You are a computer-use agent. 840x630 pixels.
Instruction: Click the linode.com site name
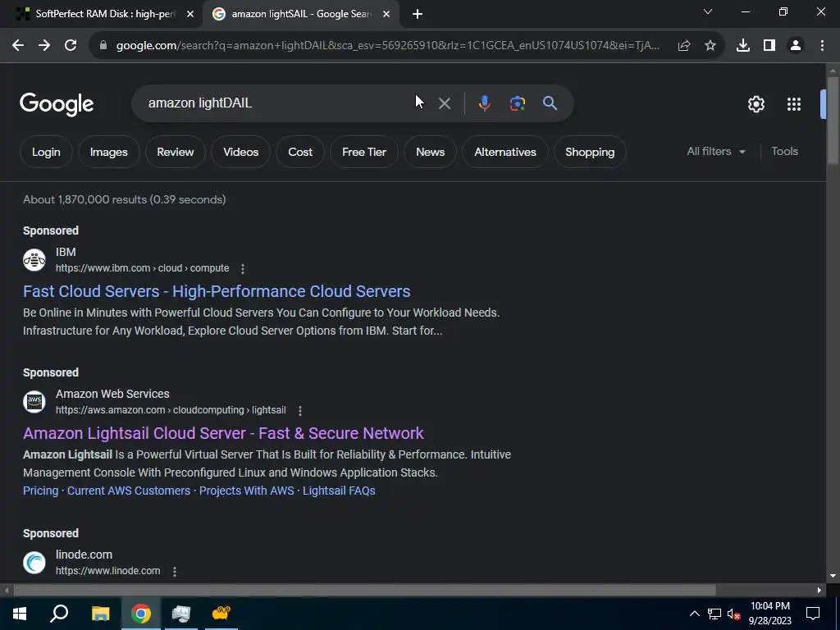point(84,555)
